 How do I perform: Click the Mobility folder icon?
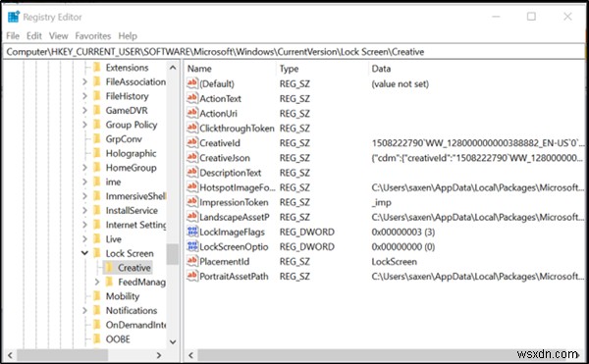click(97, 296)
